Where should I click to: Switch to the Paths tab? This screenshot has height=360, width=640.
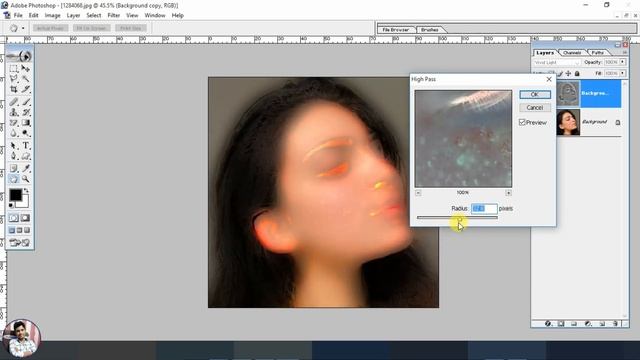tap(598, 53)
